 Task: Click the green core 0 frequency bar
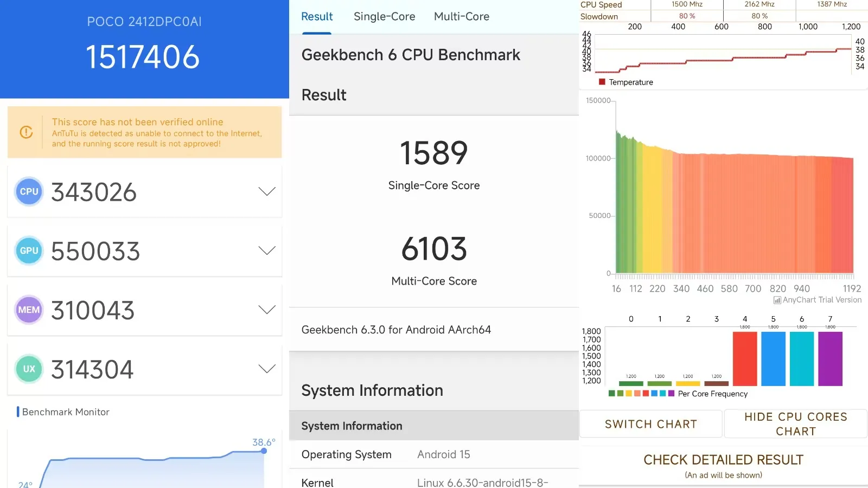[631, 383]
